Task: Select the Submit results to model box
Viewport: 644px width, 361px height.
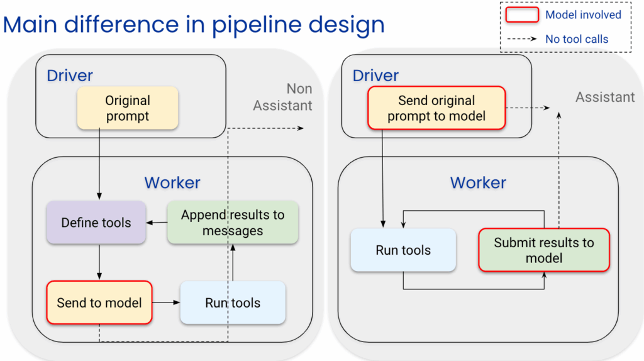Action: pos(544,250)
